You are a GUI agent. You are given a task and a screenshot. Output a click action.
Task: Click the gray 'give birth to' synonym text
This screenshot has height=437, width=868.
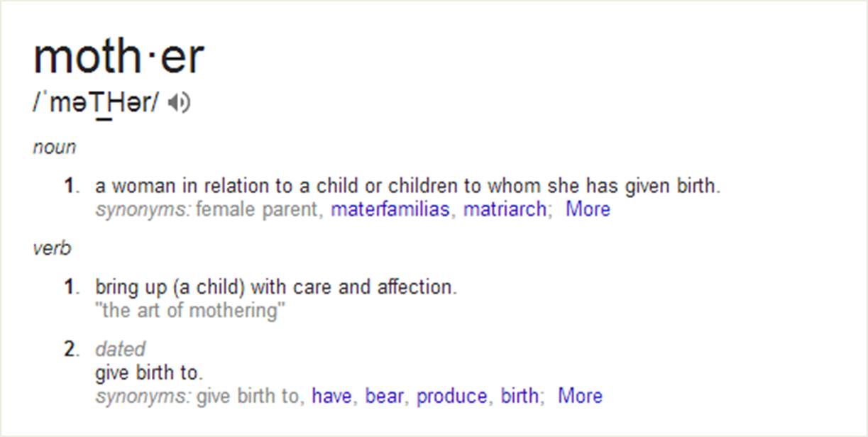pos(248,396)
